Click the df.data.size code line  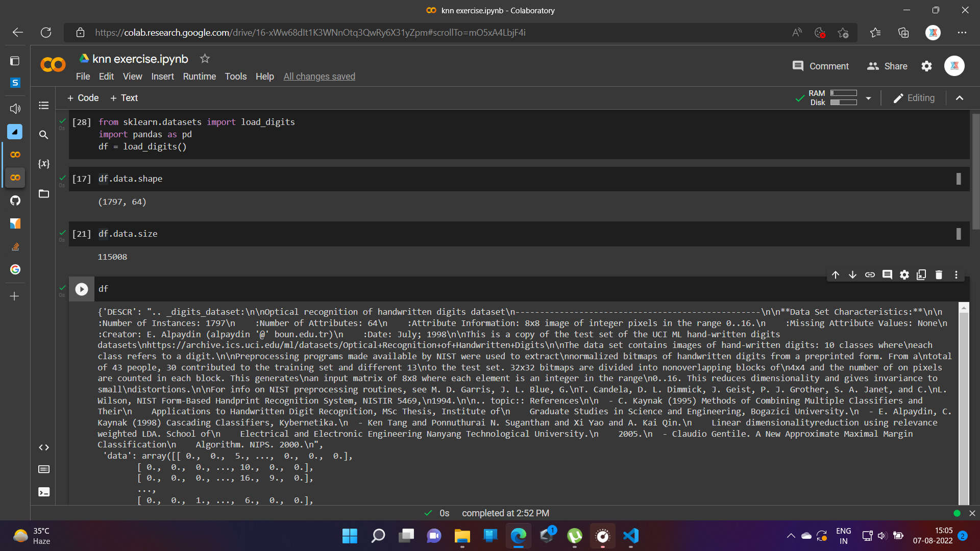(x=128, y=234)
